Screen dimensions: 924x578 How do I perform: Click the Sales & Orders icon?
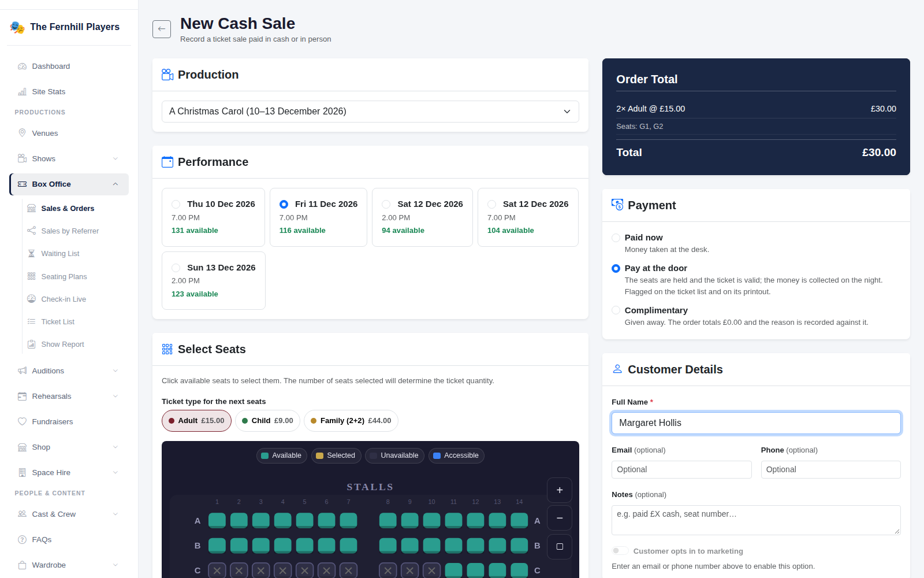(32, 208)
